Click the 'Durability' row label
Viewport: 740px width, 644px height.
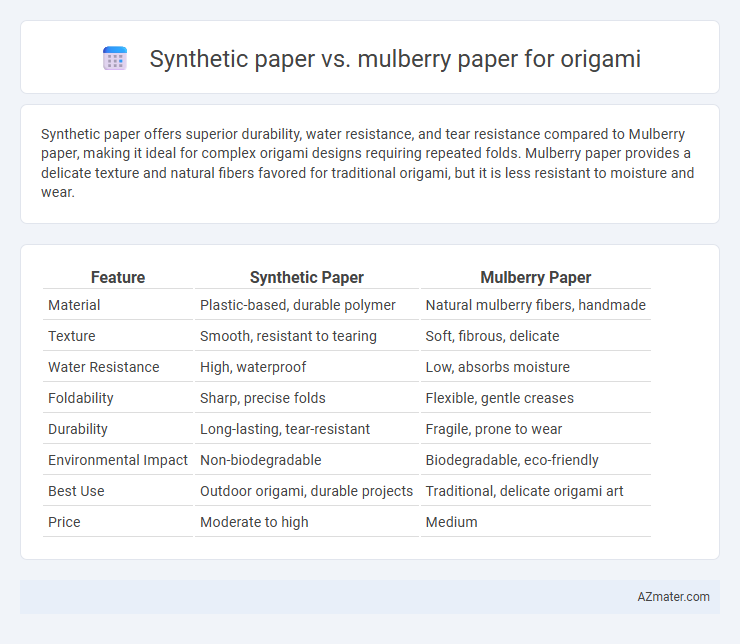[x=78, y=429]
